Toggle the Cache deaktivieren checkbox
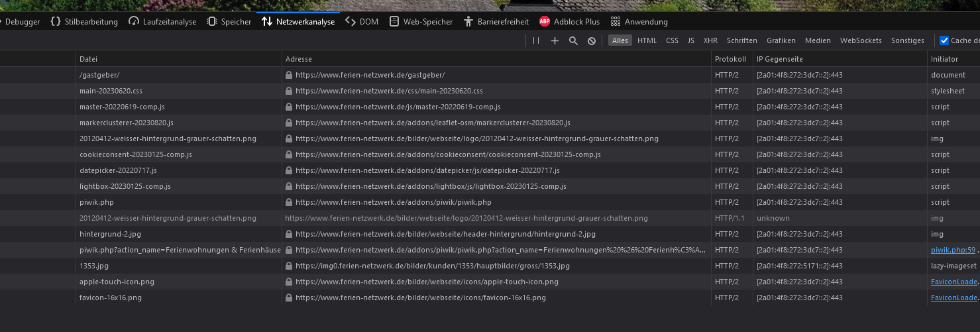Image resolution: width=980 pixels, height=332 pixels. (944, 40)
